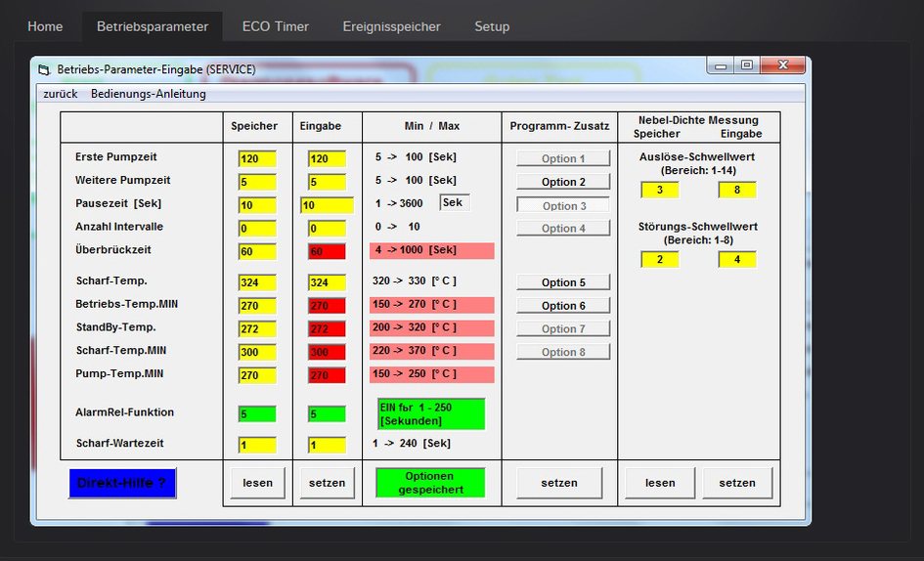Click AlarmRel-Funktion Speicher green field
Image resolution: width=924 pixels, height=561 pixels.
pyautogui.click(x=257, y=414)
